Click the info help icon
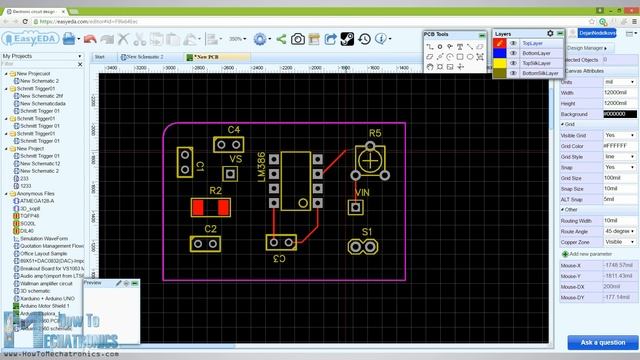 pos(381,39)
